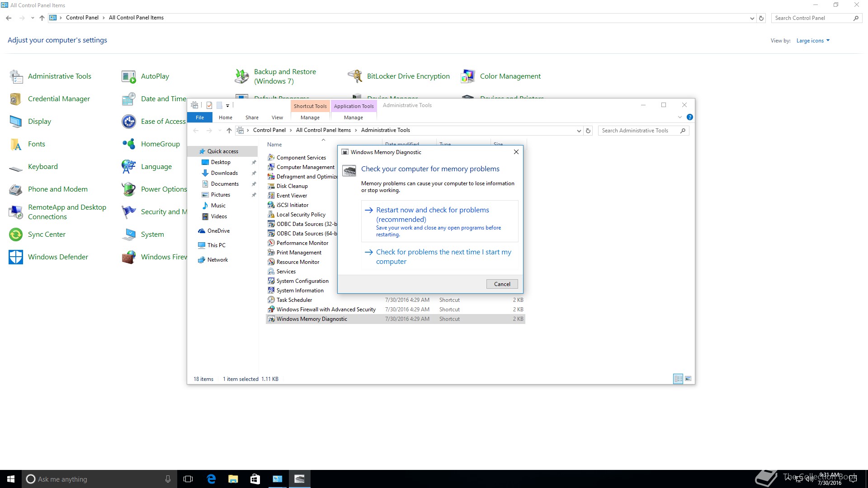Refresh the Administrative Tools folder
Image resolution: width=868 pixels, height=488 pixels.
[588, 131]
